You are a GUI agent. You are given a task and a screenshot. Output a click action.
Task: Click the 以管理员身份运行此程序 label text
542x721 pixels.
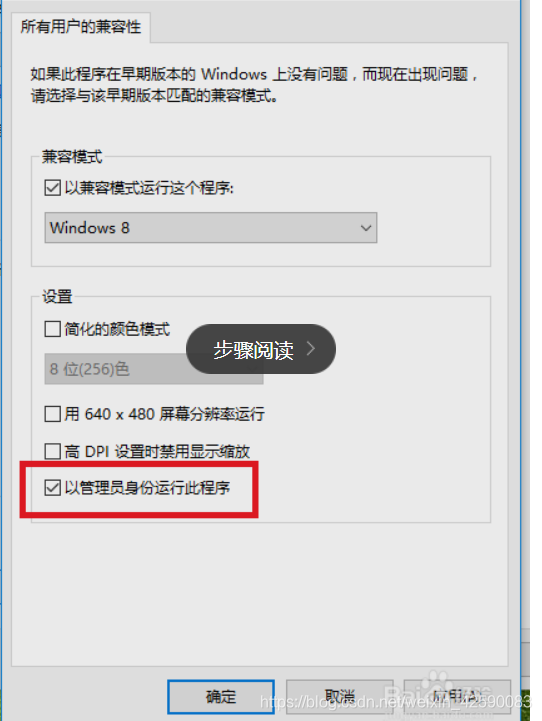click(147, 488)
